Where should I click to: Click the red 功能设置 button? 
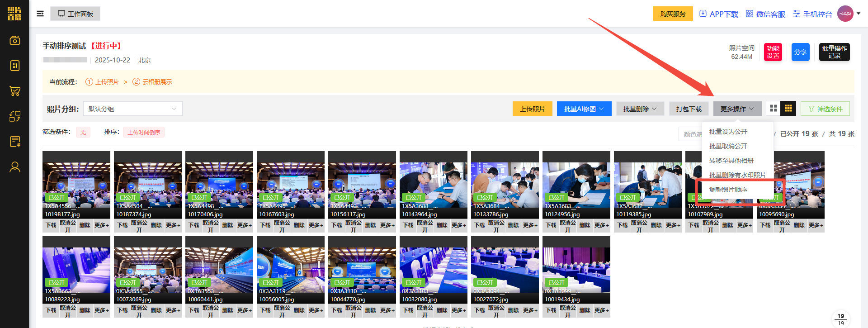coord(773,52)
